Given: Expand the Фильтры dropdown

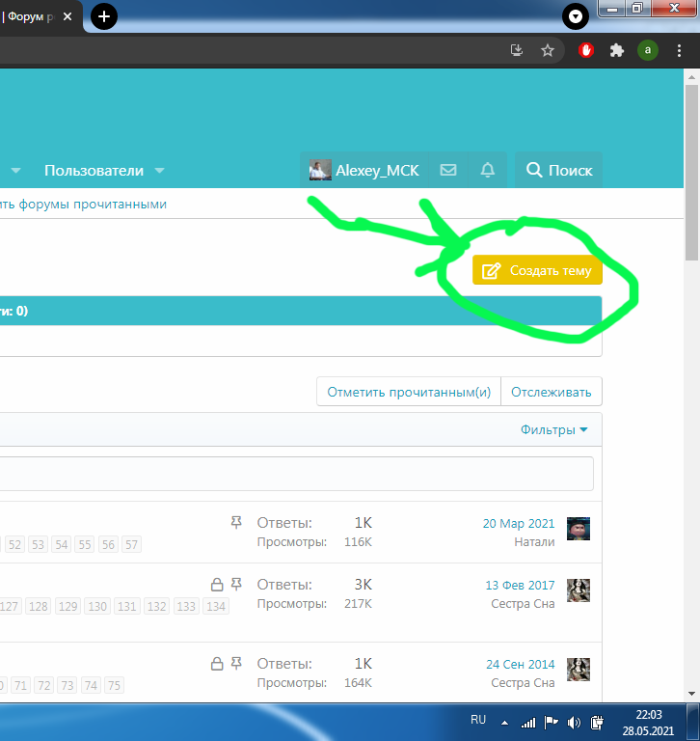Looking at the screenshot, I should (x=554, y=429).
